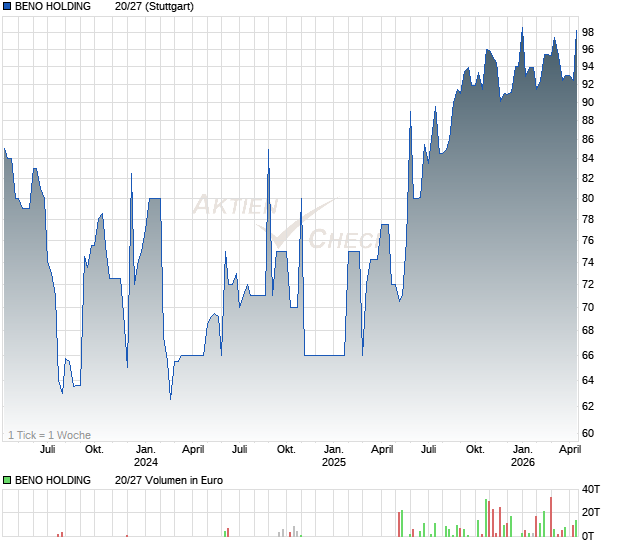Click the 64 price axis label
620x546 pixels.
click(x=588, y=380)
